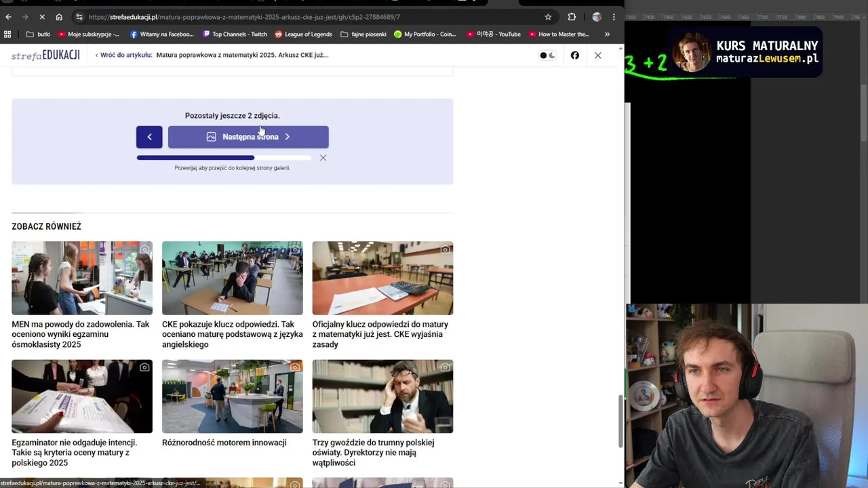
Task: Open the browser extensions menu
Action: [572, 17]
